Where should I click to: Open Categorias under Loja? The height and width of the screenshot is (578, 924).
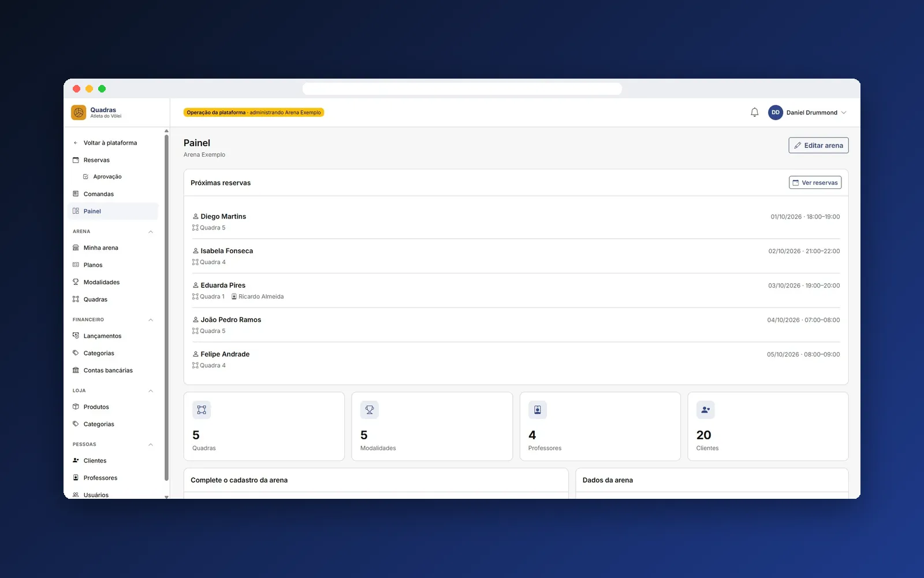[113, 424]
